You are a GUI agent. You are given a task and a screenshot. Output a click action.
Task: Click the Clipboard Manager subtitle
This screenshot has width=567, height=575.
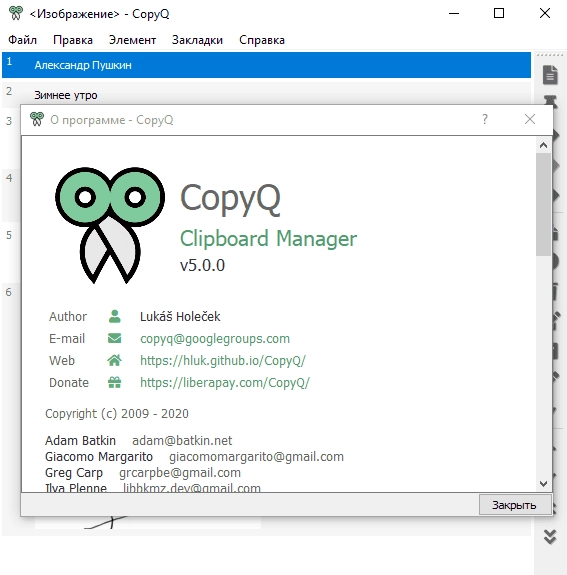point(268,238)
